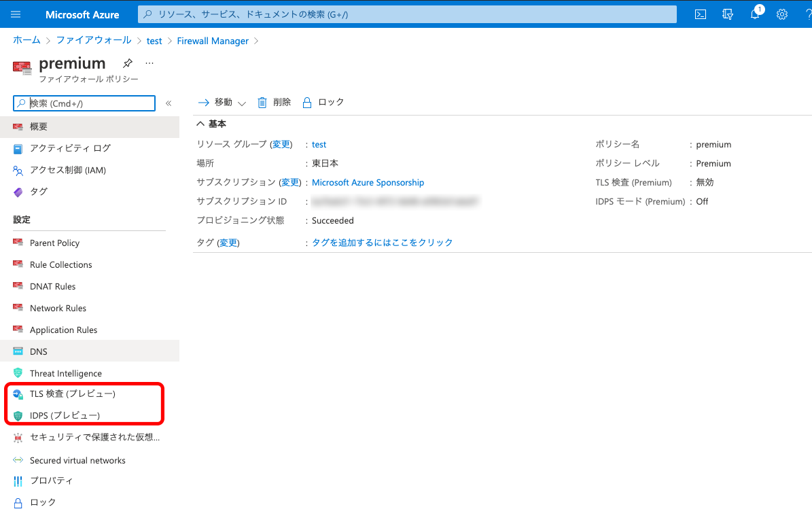Collapse the blade search with « chevron

[x=168, y=103]
